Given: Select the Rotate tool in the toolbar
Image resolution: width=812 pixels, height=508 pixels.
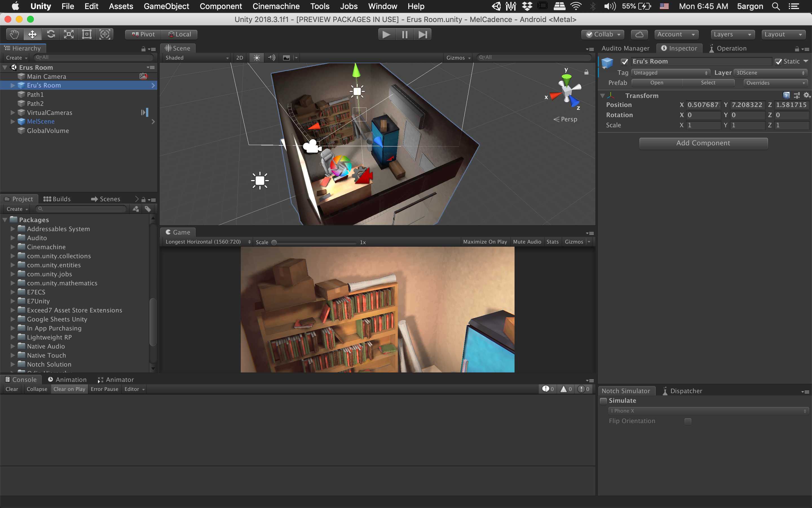Looking at the screenshot, I should 51,34.
